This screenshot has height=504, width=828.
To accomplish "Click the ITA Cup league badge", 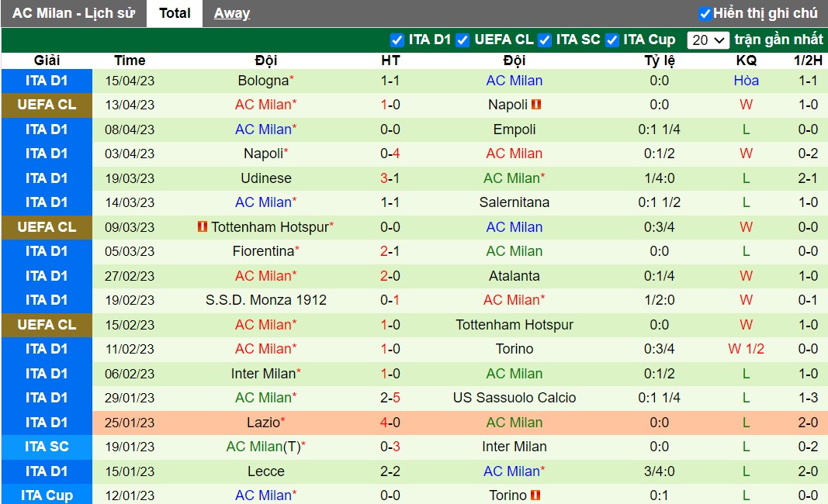I will 47,495.
